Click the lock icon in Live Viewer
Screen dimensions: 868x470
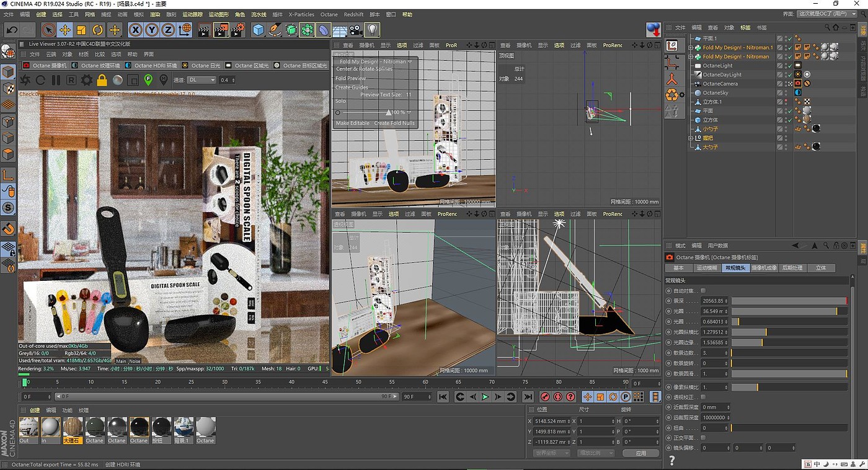click(x=102, y=80)
